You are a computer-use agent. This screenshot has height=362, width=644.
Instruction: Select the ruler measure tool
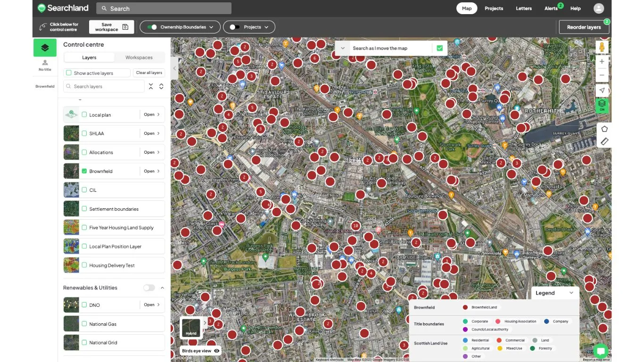(x=604, y=141)
